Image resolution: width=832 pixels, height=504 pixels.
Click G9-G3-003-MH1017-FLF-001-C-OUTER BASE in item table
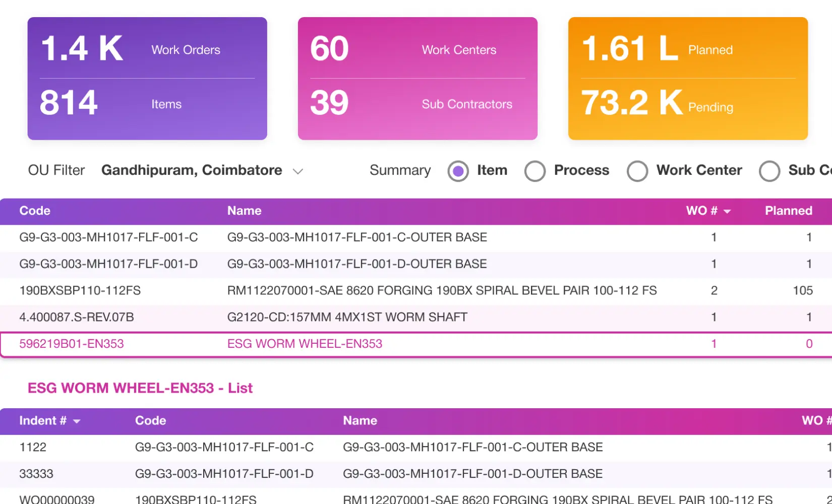357,237
